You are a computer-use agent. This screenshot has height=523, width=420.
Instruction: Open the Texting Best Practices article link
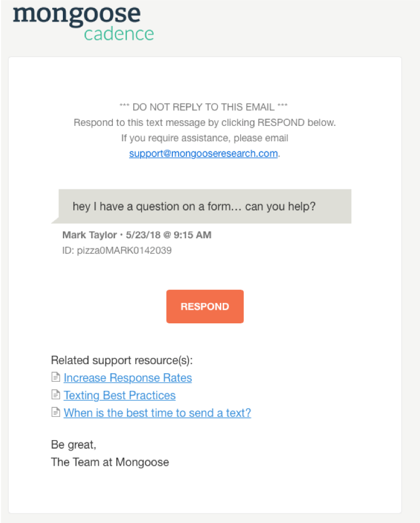(x=120, y=395)
